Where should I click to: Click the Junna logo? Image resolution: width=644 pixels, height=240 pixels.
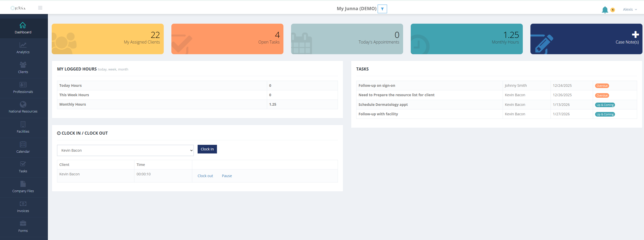coord(18,8)
